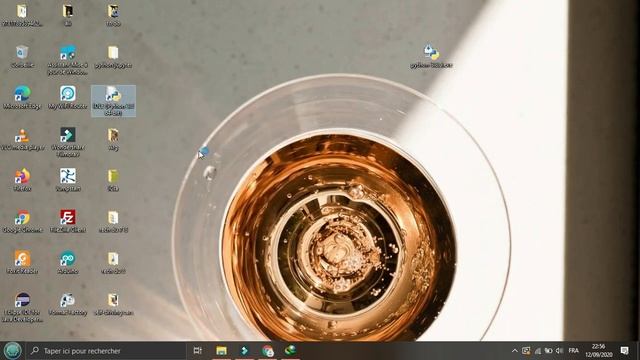Click the highlighted IDLE Python shortcut

pos(113,101)
